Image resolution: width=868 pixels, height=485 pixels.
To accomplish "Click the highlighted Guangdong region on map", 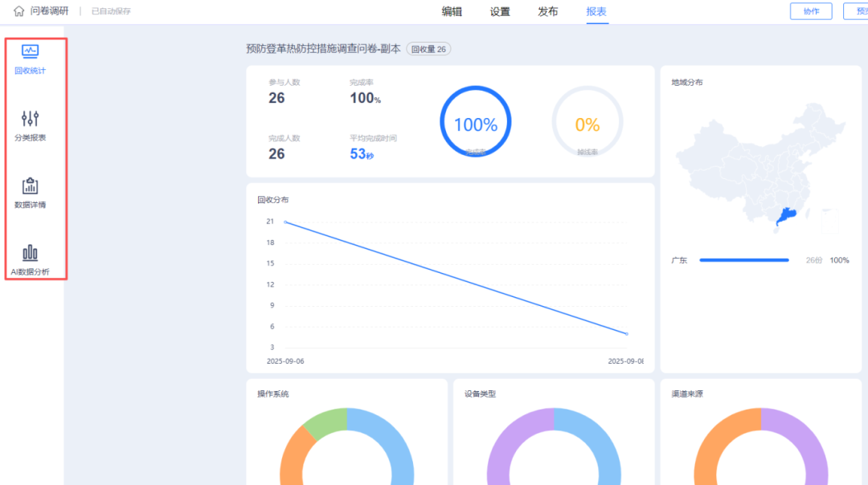I will click(x=786, y=215).
